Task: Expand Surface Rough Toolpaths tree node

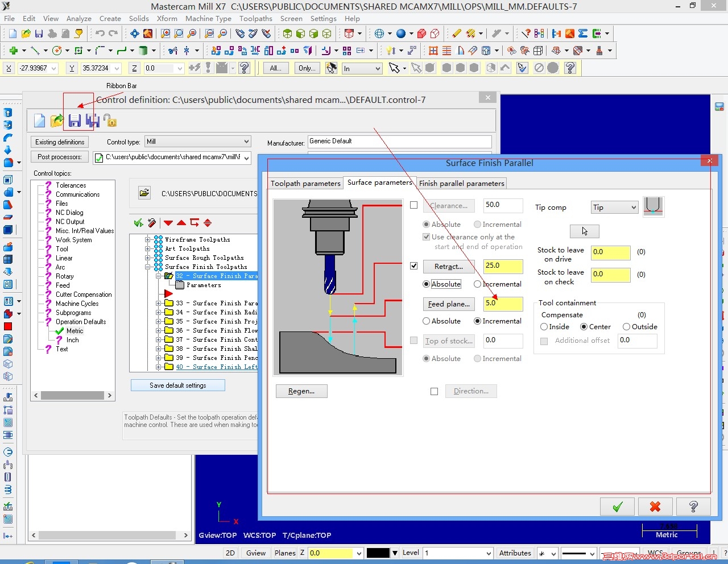Action: coord(148,258)
